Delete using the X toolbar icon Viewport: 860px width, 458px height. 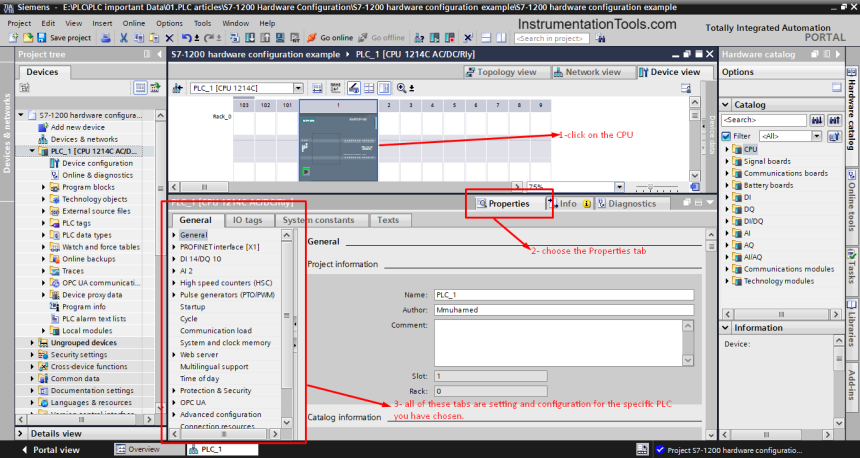[x=169, y=38]
